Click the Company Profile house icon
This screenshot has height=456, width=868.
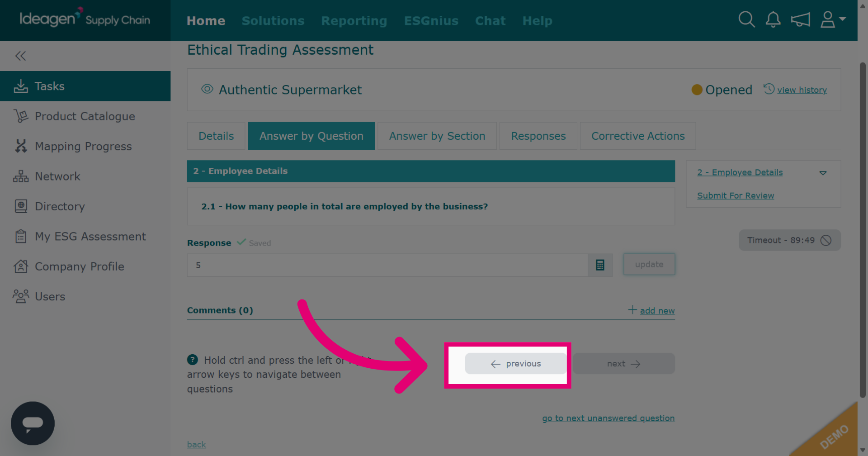(21, 266)
